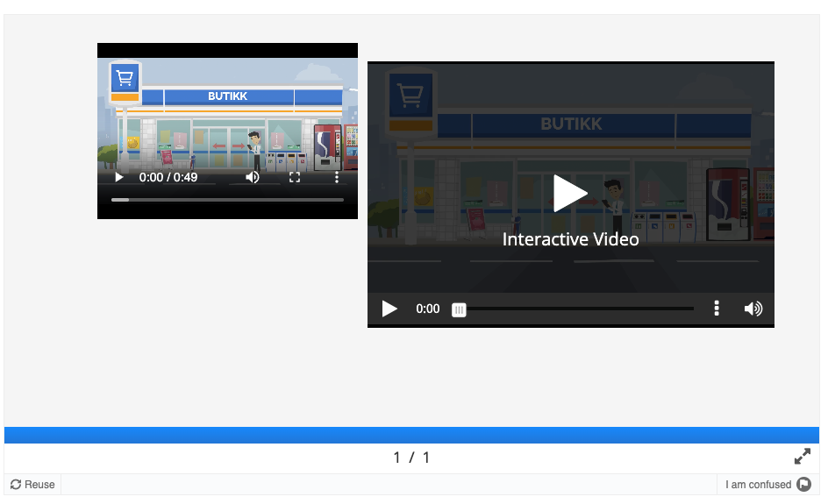
Task: Click the blue slide progress bar
Action: tap(412, 435)
